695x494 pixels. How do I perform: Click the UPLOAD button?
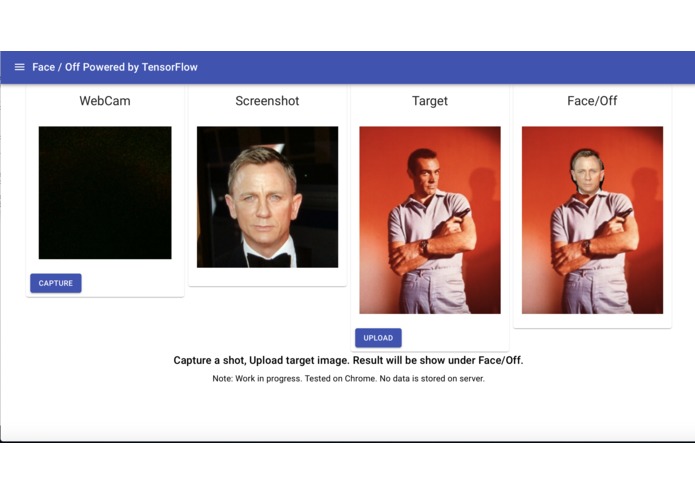click(x=378, y=338)
